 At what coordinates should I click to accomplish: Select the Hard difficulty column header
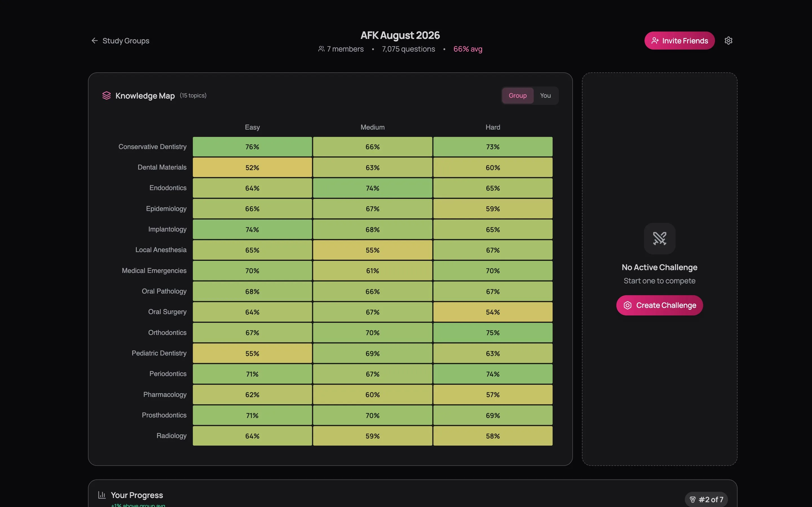(x=492, y=127)
